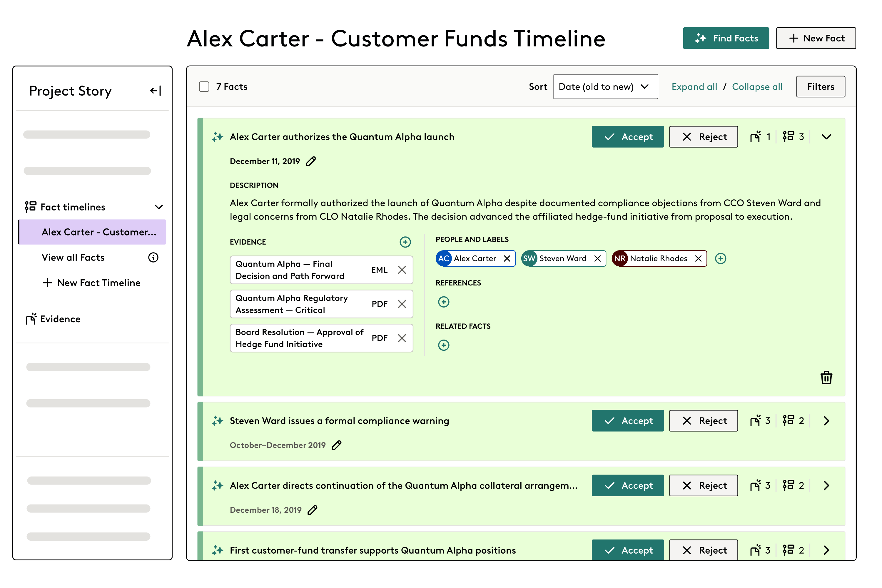Open the View all Facts info icon
882x588 pixels.
coord(153,258)
